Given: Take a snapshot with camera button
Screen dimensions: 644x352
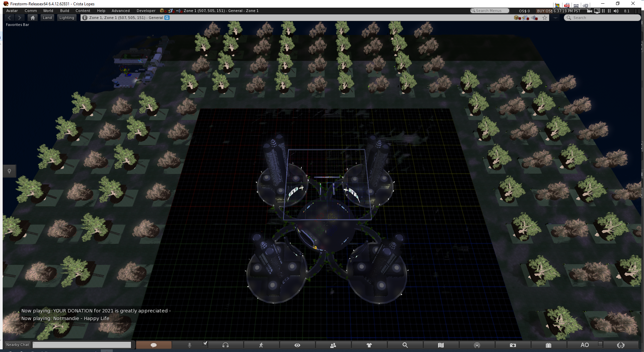Looking at the screenshot, I should 513,345.
